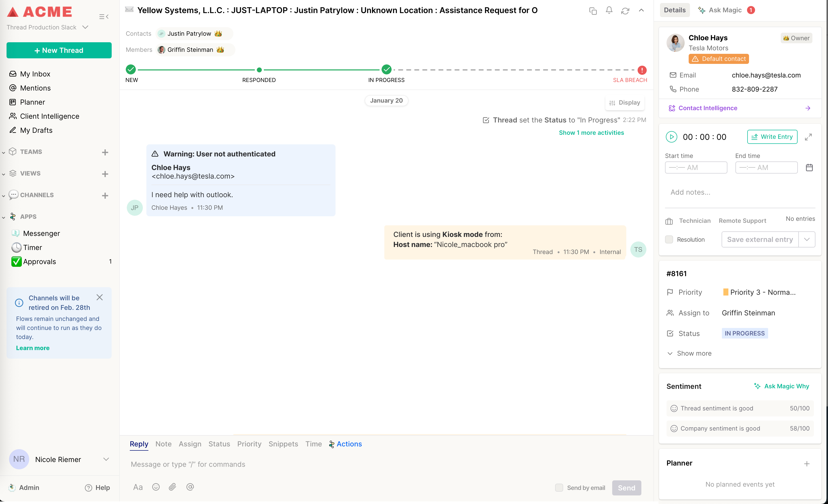Screen dimensions: 828x504
Task: Collapse the left sidebar icon
Action: (x=104, y=16)
